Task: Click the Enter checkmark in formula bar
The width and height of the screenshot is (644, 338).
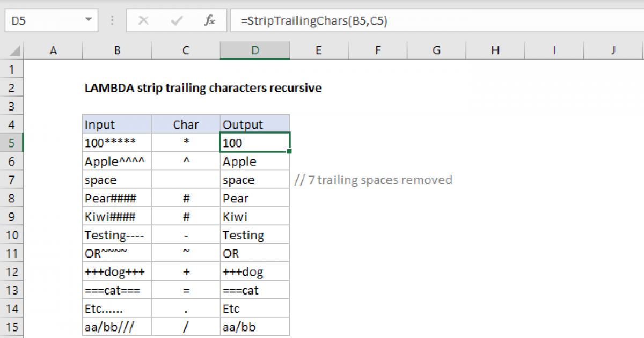Action: 176,20
